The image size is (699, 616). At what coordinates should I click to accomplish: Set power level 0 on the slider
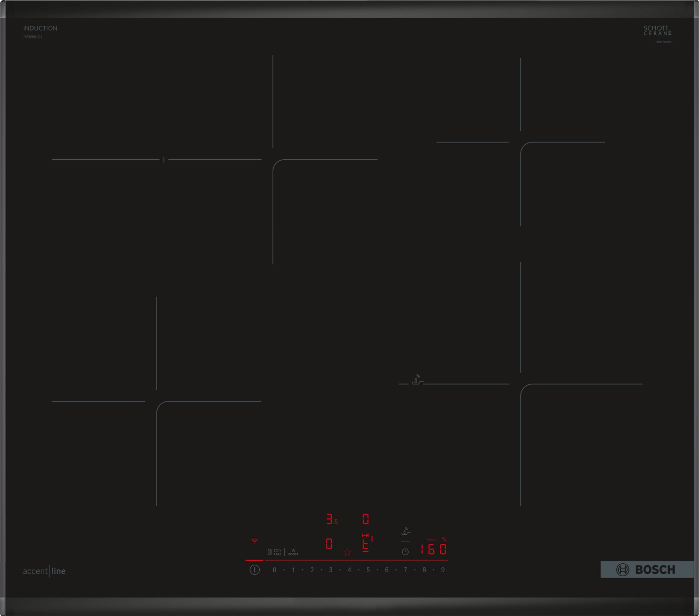click(274, 570)
